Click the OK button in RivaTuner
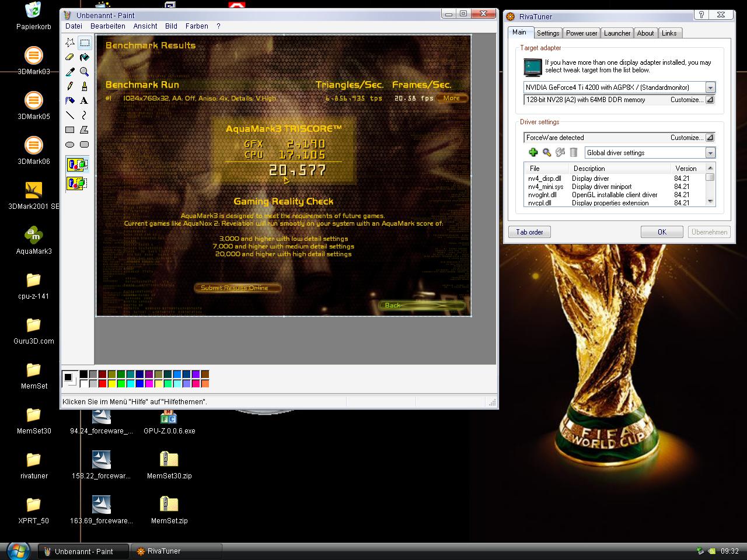Image resolution: width=747 pixels, height=560 pixels. tap(662, 232)
